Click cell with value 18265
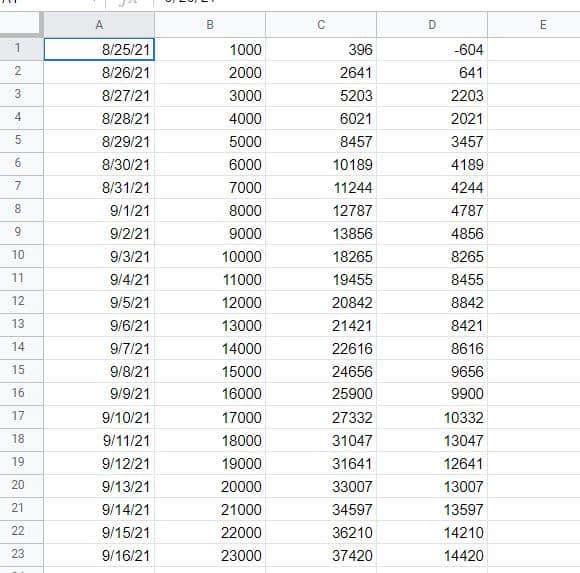 (x=321, y=256)
